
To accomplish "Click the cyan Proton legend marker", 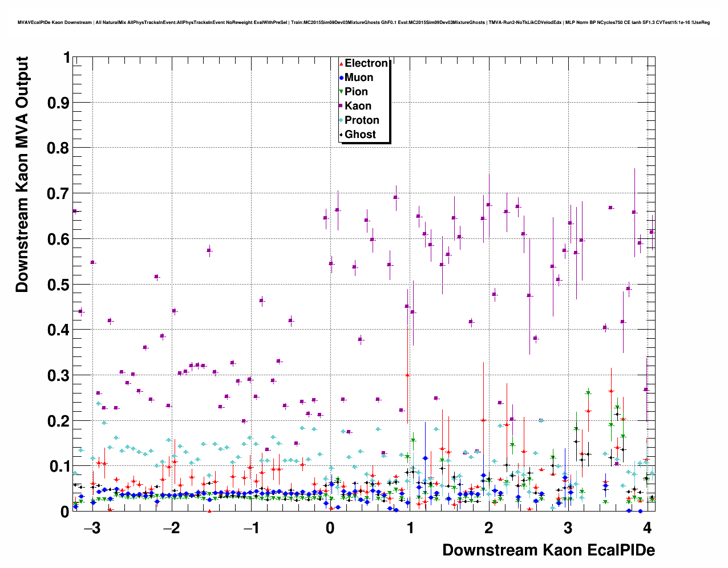I will [x=341, y=120].
